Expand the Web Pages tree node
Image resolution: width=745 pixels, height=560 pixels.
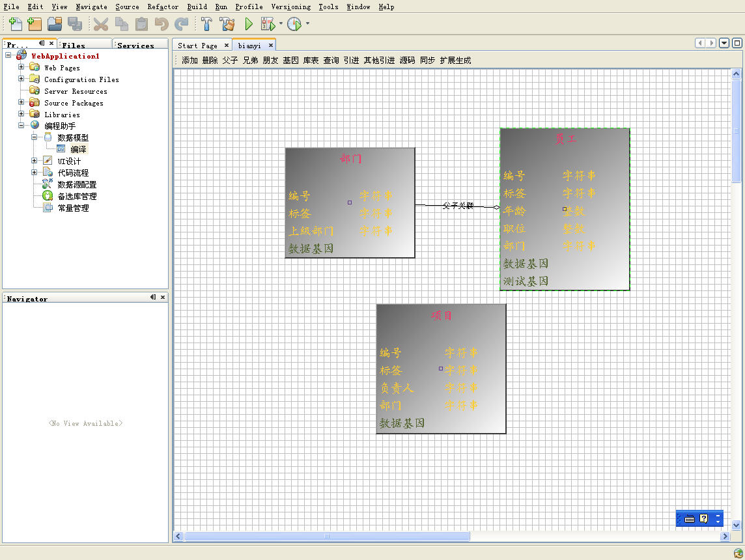point(21,67)
